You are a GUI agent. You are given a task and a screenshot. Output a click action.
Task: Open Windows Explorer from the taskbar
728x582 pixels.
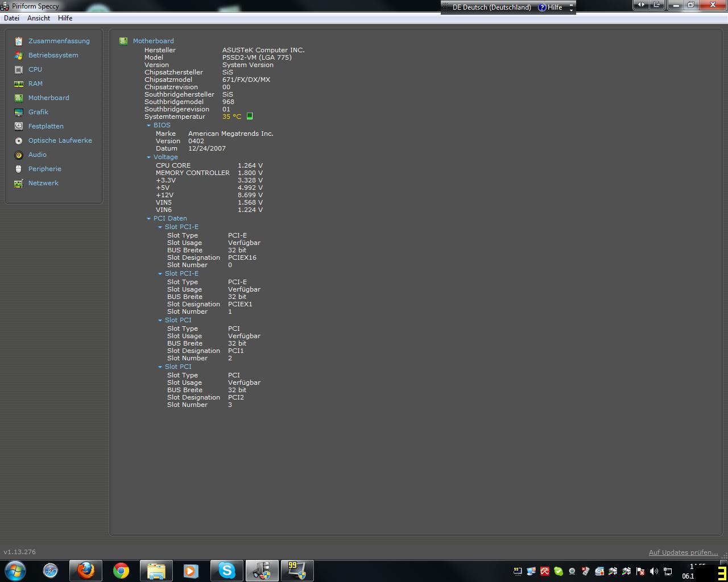(156, 571)
